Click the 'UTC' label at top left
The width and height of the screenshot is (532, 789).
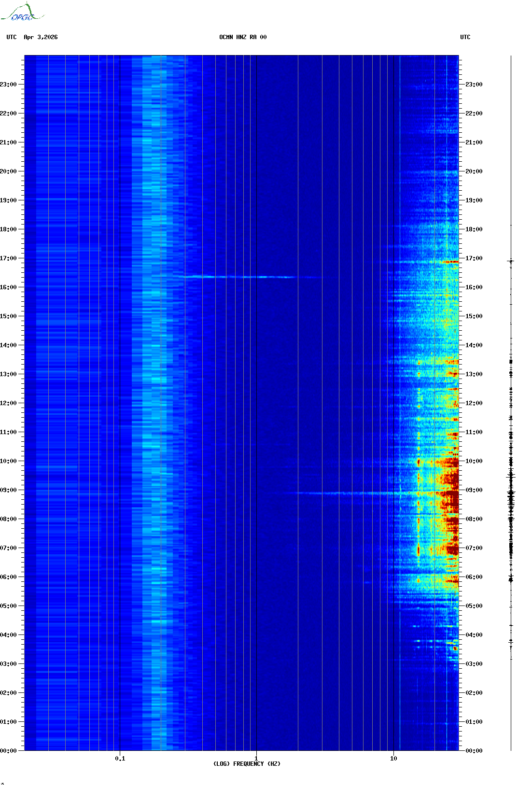[x=12, y=37]
